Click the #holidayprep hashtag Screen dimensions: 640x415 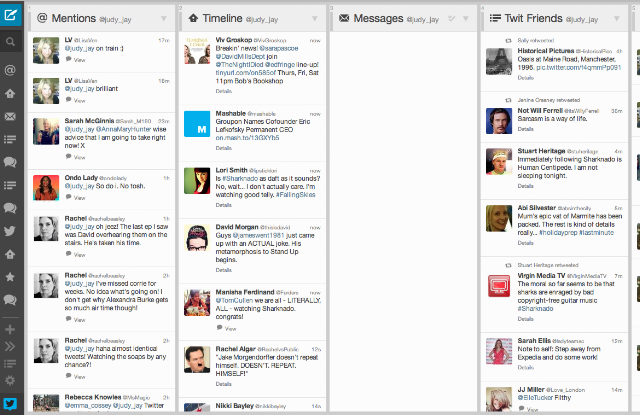[x=558, y=233]
